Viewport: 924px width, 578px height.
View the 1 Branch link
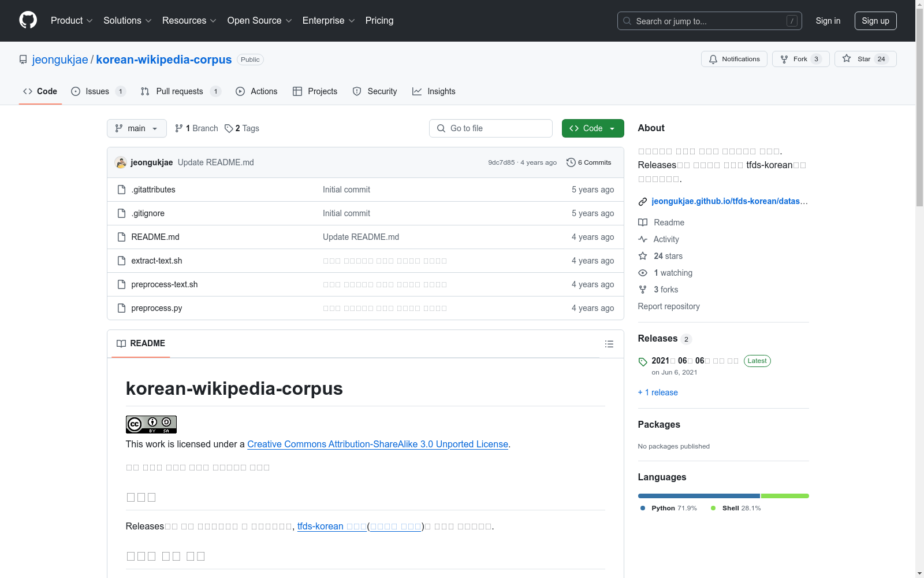coord(196,128)
